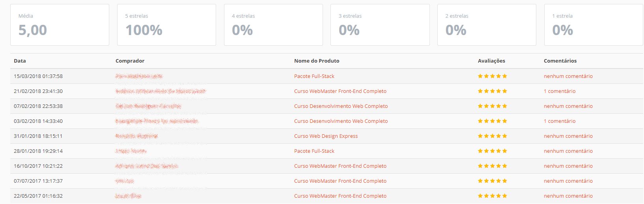Click the Comprador column header
Image resolution: width=644 pixels, height=204 pixels.
[x=130, y=61]
